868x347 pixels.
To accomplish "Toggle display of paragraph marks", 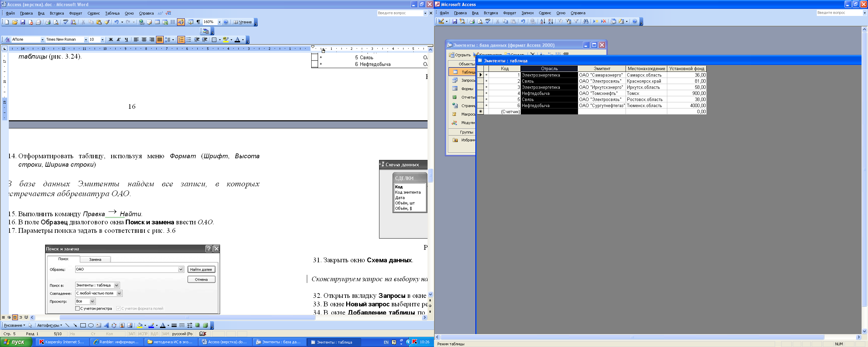I will (x=198, y=22).
